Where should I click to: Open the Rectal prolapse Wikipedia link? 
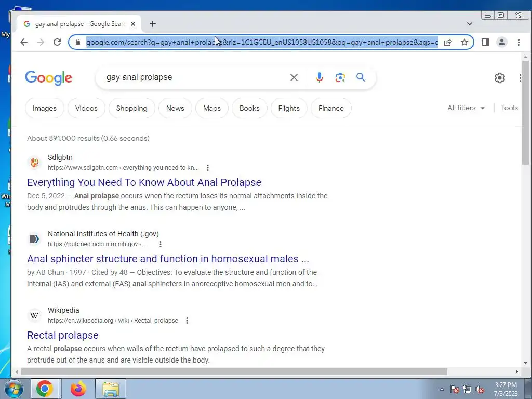click(63, 335)
